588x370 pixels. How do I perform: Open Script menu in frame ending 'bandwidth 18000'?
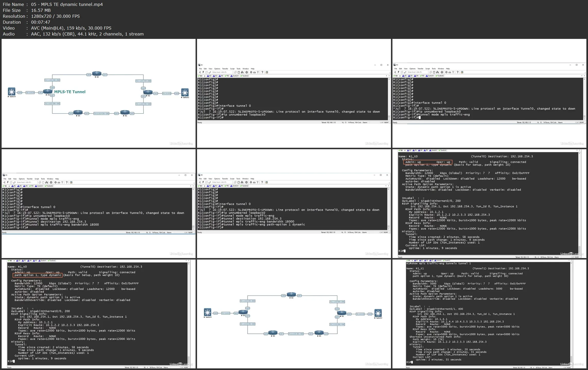(37, 179)
